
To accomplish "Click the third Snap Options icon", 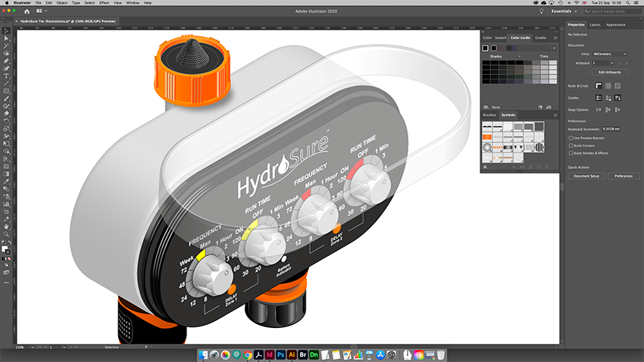I will pos(617,110).
